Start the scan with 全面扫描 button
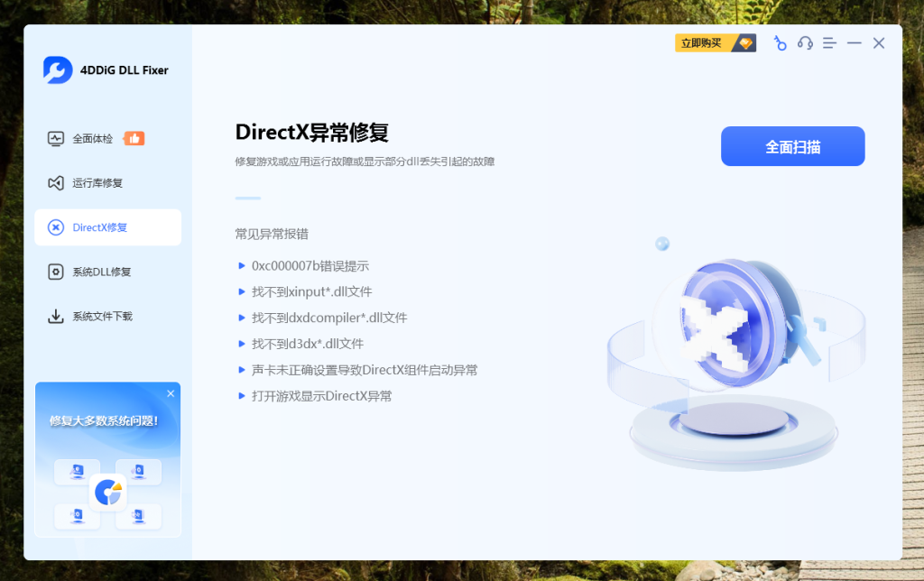924x581 pixels. coord(792,146)
